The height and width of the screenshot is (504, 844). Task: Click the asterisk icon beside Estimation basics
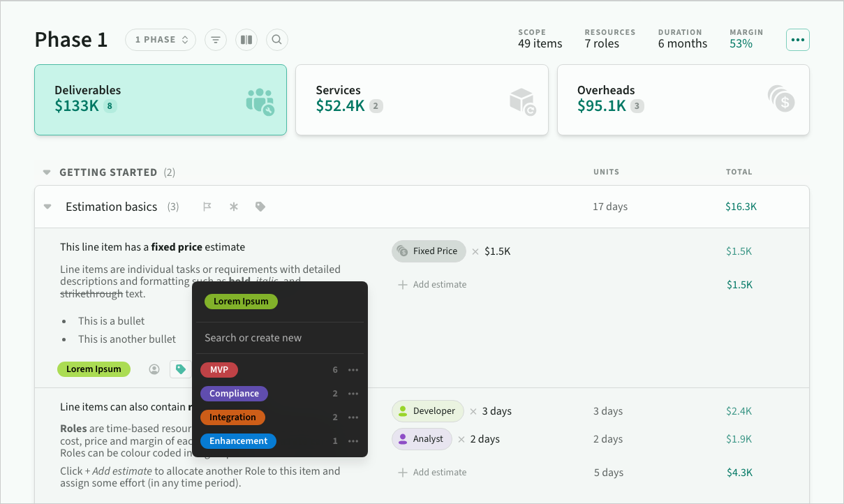click(234, 207)
